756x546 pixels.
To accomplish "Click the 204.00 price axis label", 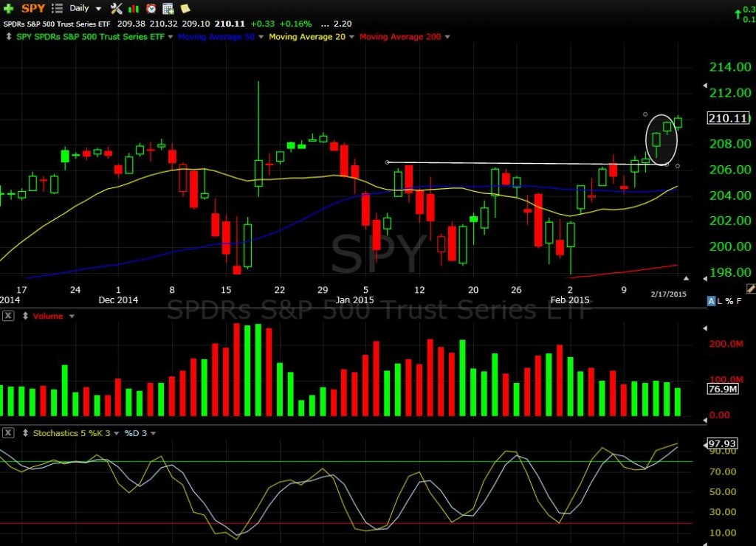I will click(730, 196).
